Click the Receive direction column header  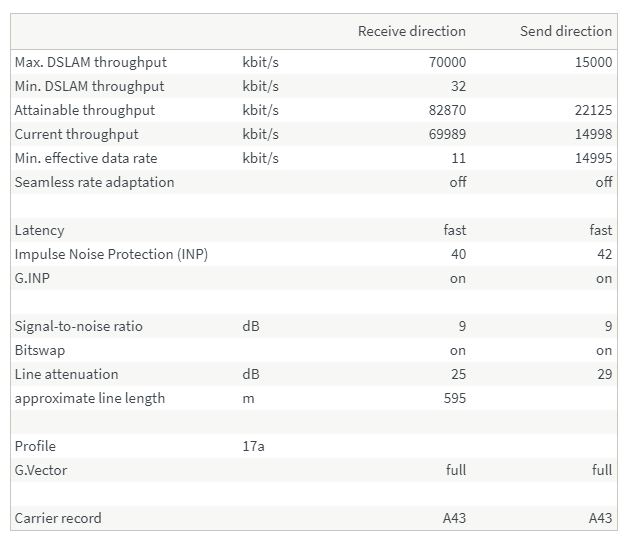pos(411,31)
